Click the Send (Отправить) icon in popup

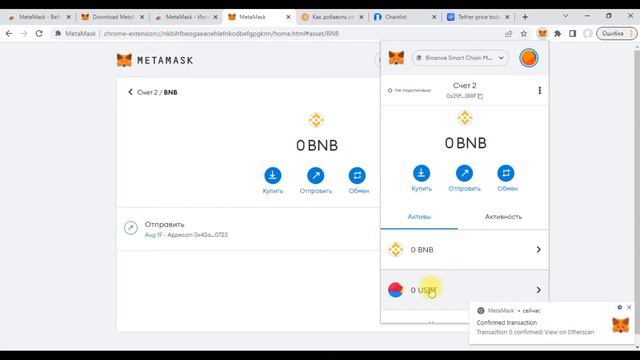[x=464, y=173]
